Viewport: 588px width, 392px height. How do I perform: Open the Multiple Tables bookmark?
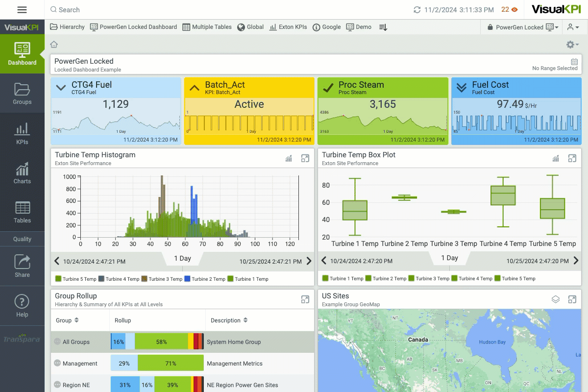point(207,27)
